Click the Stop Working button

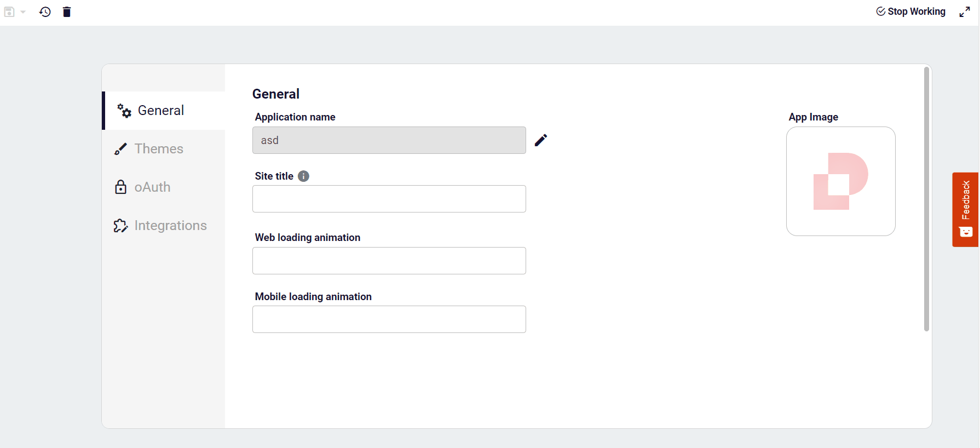910,12
